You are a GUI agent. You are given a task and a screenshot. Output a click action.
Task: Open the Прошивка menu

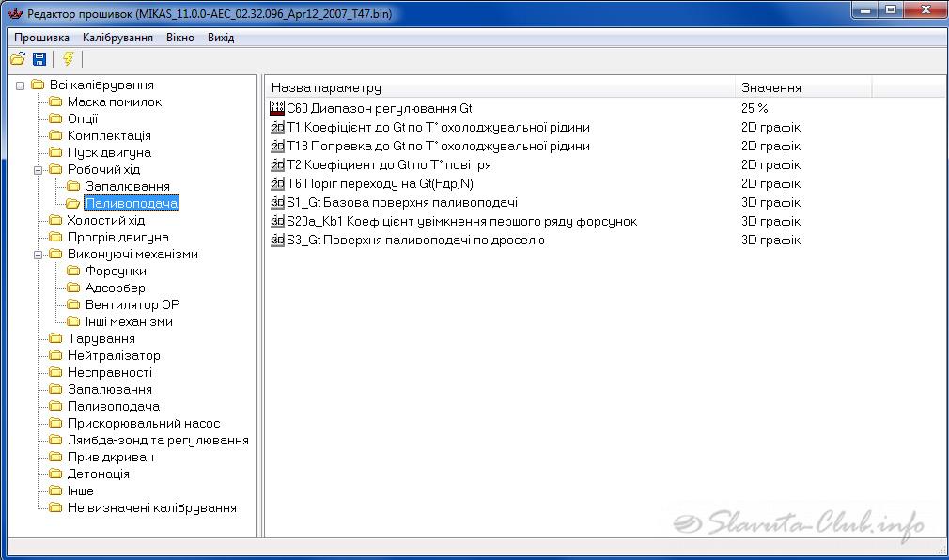pyautogui.click(x=41, y=38)
